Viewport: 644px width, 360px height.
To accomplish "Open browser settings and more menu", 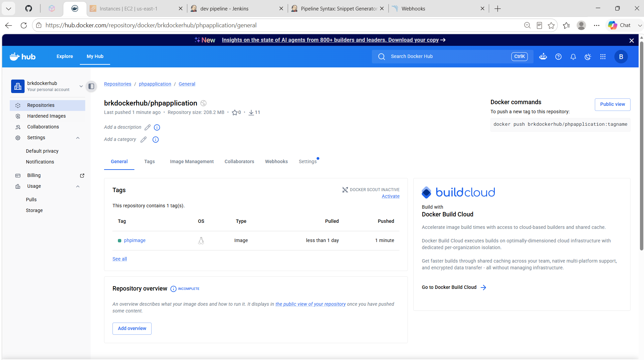I will [597, 25].
